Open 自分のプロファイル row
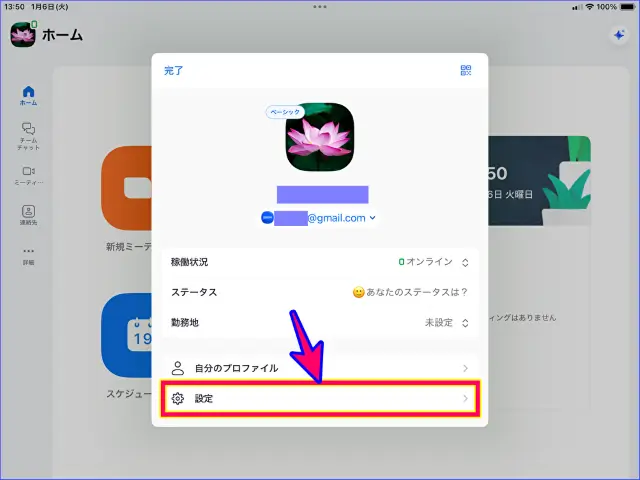This screenshot has height=480, width=640. [x=320, y=368]
